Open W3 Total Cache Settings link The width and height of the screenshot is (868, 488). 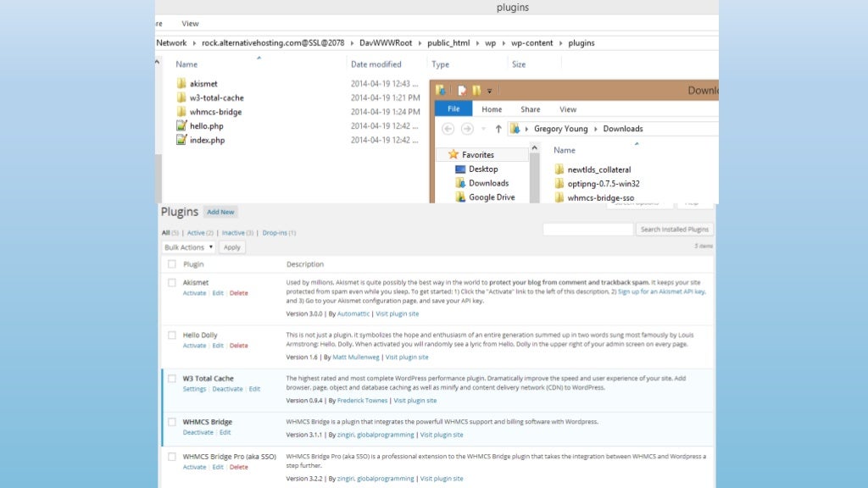(x=194, y=389)
